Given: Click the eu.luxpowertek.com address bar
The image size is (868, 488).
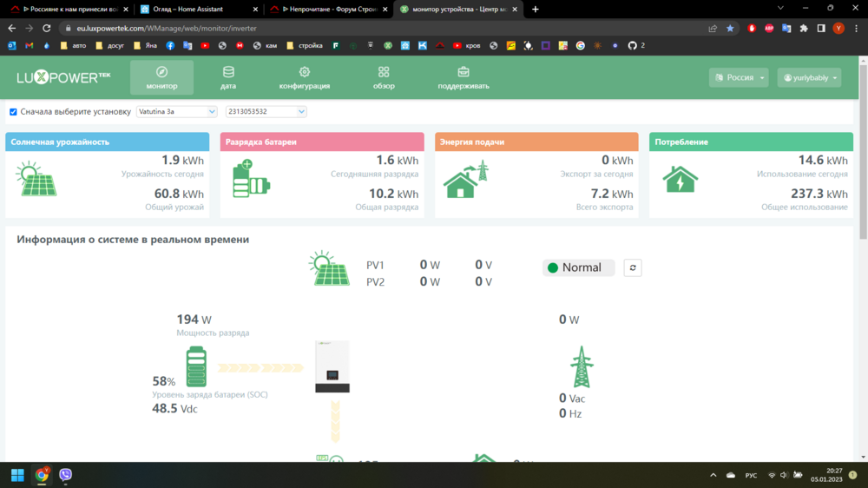Looking at the screenshot, I should pos(382,29).
